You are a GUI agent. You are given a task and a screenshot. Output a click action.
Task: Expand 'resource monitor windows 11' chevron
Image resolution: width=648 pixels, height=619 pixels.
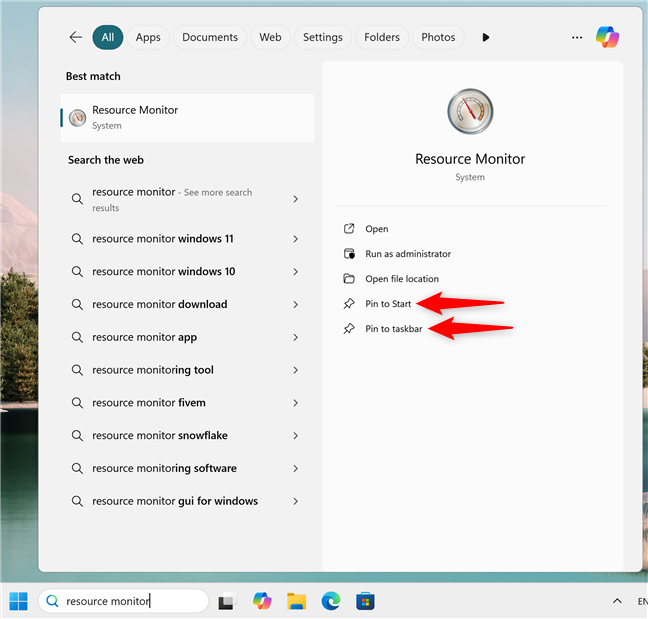click(295, 239)
